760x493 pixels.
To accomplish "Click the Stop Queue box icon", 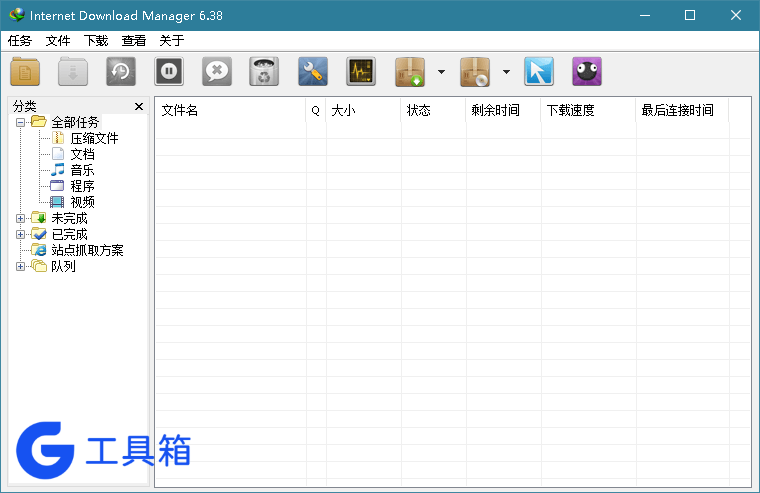I will pyautogui.click(x=475, y=72).
